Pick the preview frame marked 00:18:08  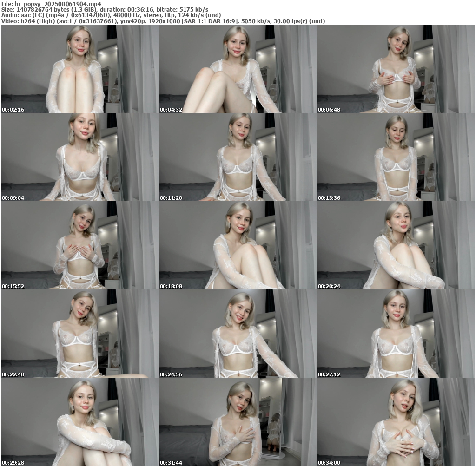238,245
